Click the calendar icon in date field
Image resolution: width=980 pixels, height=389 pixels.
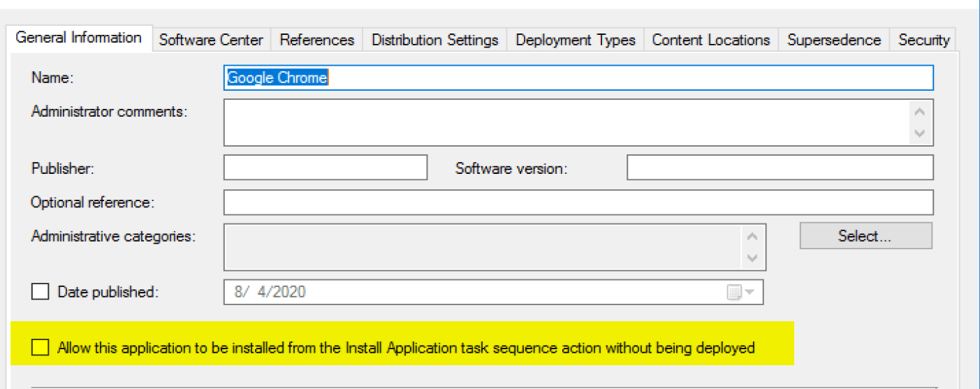coord(734,293)
